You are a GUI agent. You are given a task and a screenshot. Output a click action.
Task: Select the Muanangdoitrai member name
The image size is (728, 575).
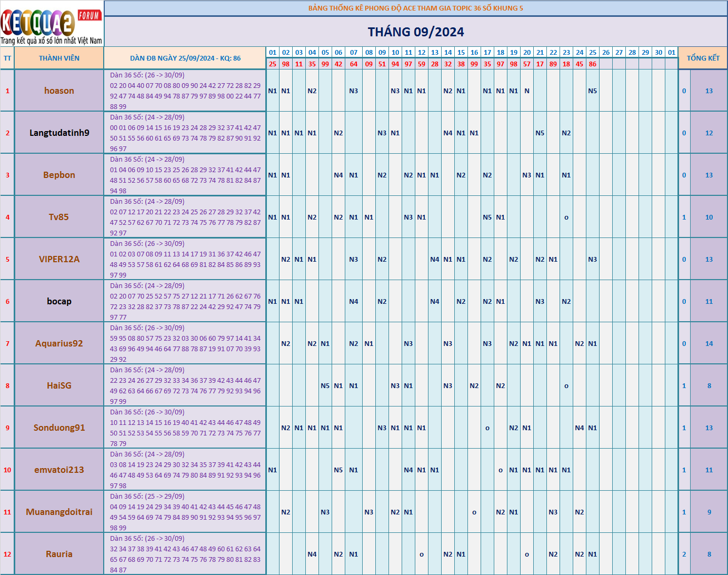(59, 512)
